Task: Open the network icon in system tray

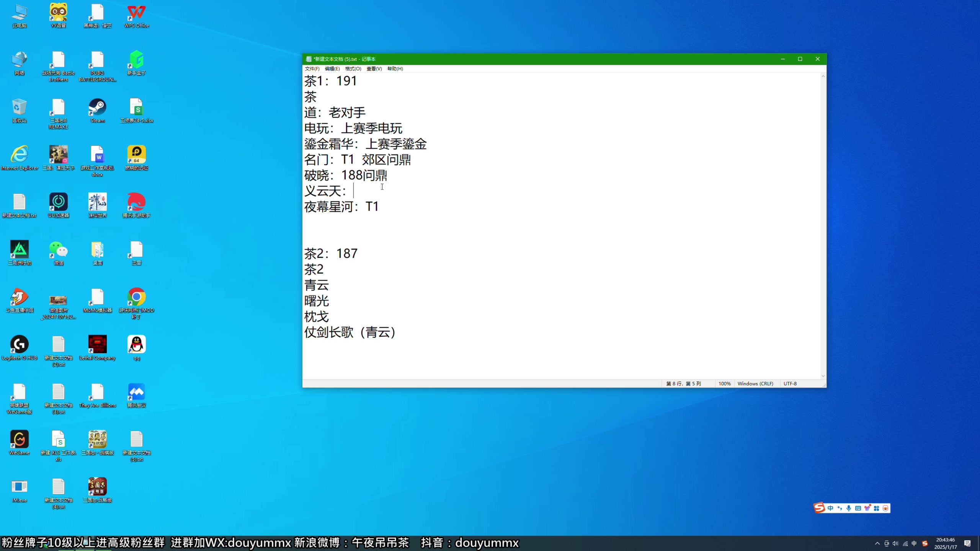Action: point(905,543)
